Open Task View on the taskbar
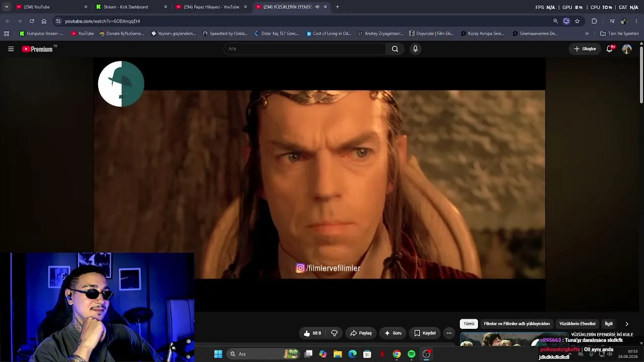Image resolution: width=644 pixels, height=362 pixels. [308, 354]
